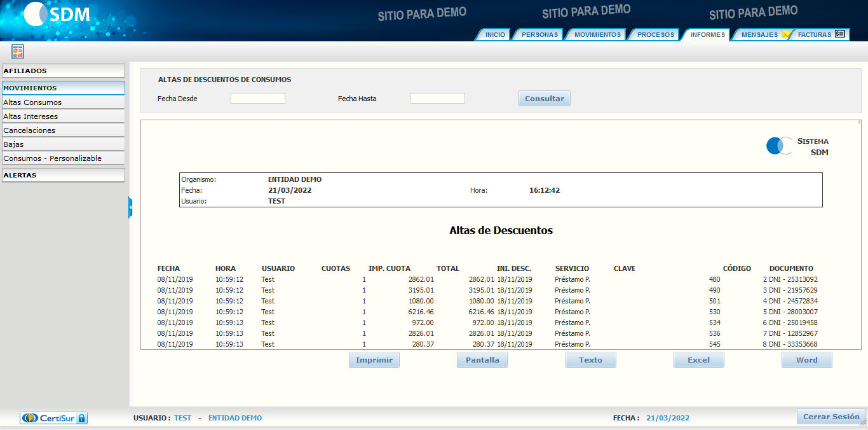Image resolution: width=868 pixels, height=430 pixels.
Task: Click the 2862.01 cuota amount cell
Action: click(421, 279)
